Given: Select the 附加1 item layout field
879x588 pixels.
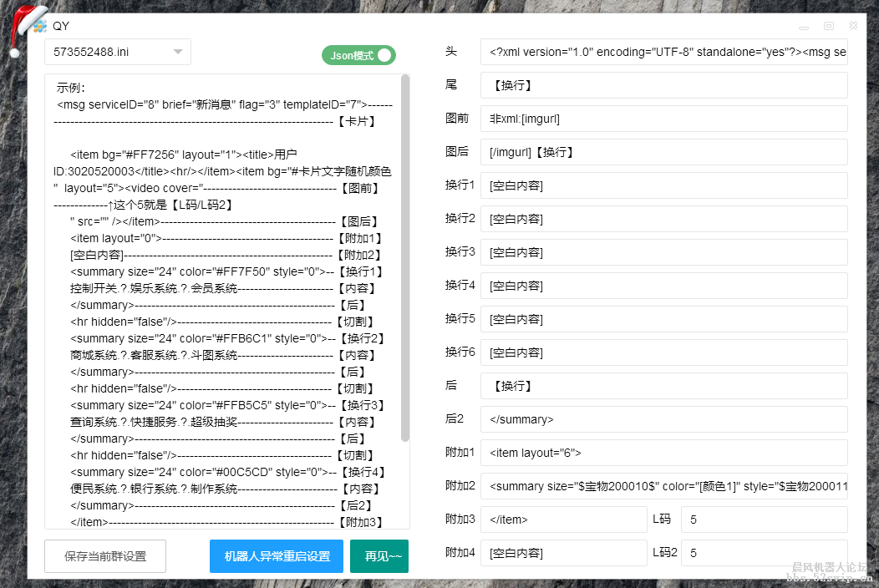Looking at the screenshot, I should (x=663, y=452).
